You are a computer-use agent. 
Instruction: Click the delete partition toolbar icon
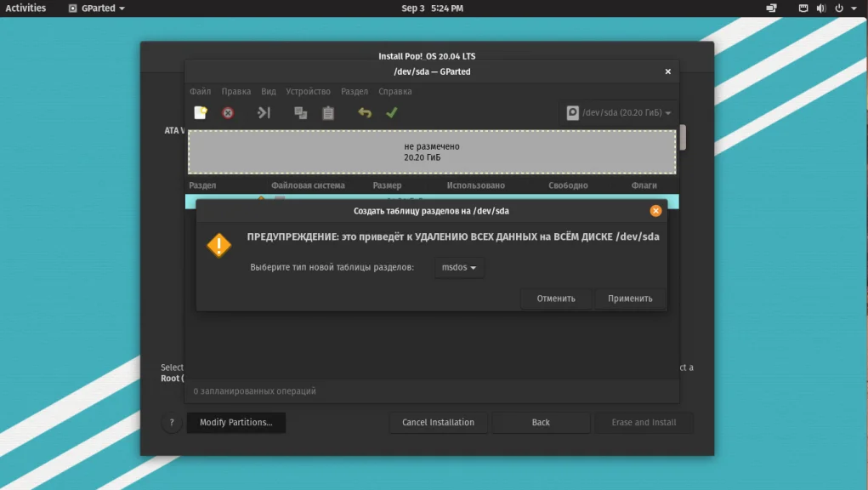tap(228, 113)
